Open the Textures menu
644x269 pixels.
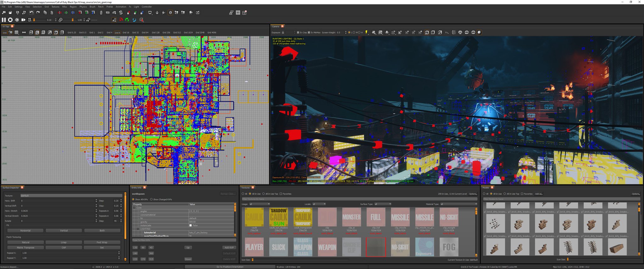point(55,7)
